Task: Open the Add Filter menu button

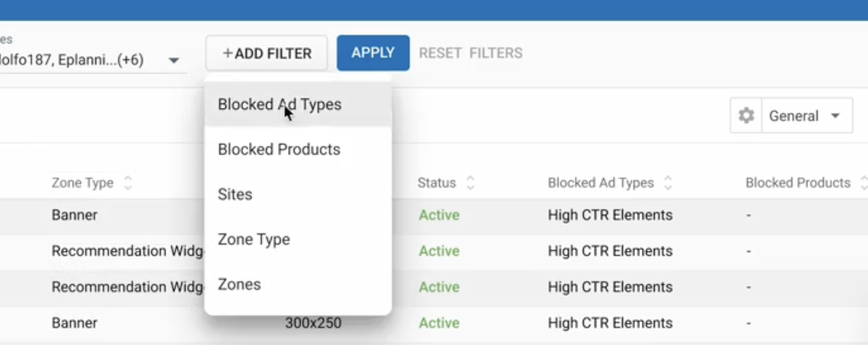Action: pos(267,53)
